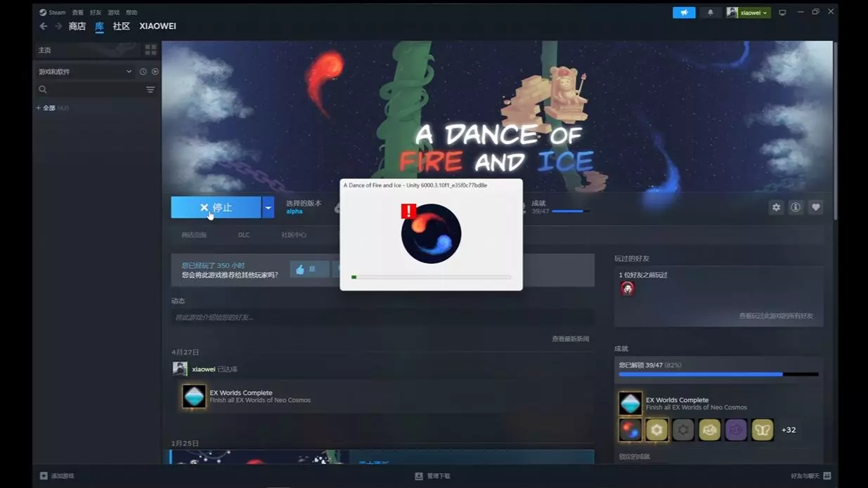The image size is (868, 488).
Task: Select the purple achievement icon
Action: pos(736,430)
